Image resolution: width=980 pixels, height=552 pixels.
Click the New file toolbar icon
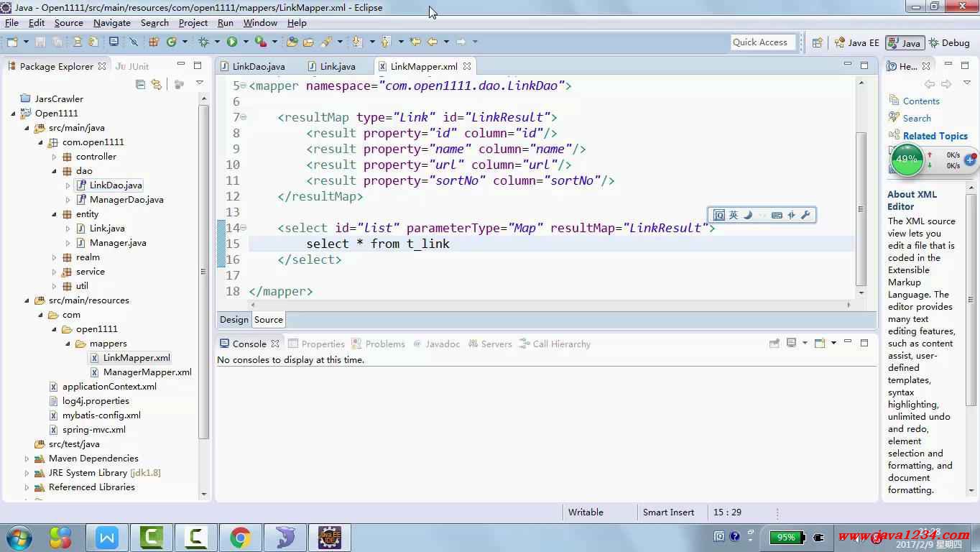pyautogui.click(x=12, y=42)
